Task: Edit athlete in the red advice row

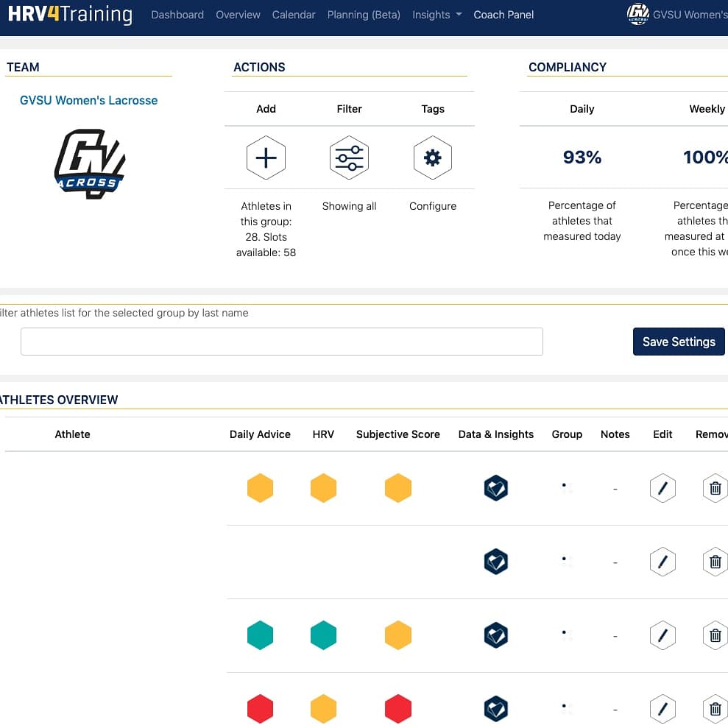Action: point(662,709)
